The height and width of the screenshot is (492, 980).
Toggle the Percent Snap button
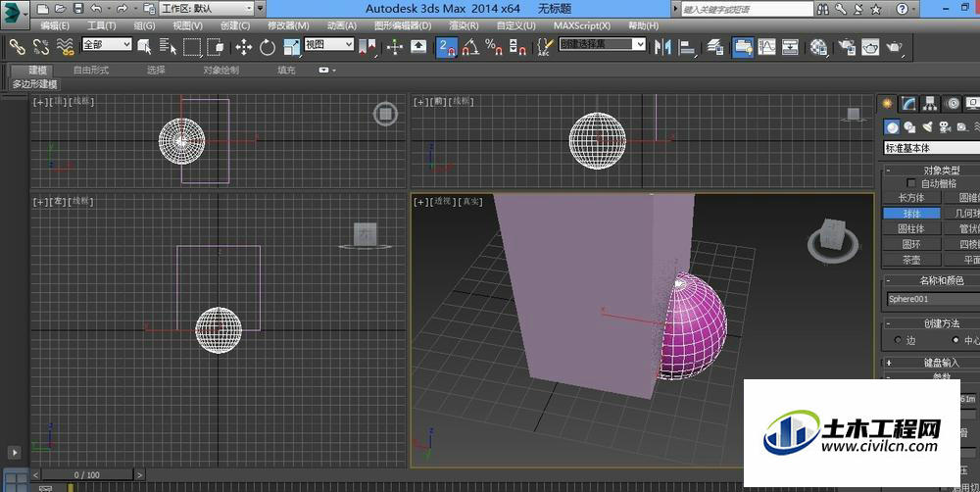click(494, 46)
